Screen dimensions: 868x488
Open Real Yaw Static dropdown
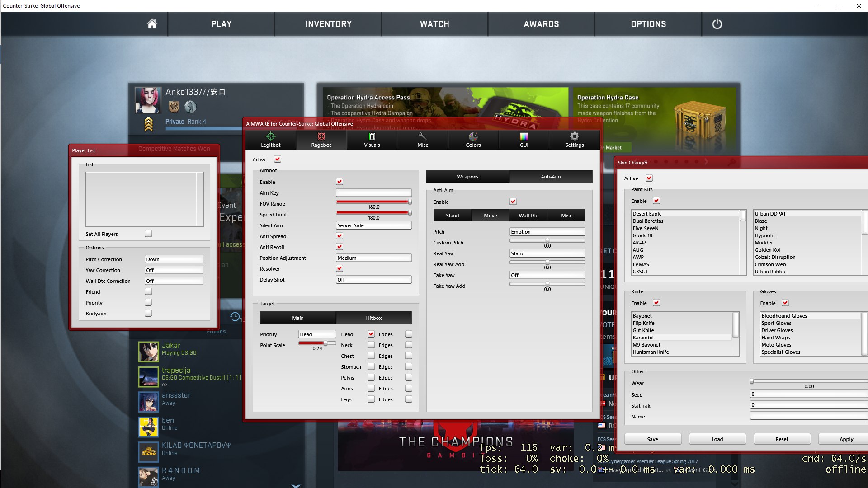(x=547, y=253)
